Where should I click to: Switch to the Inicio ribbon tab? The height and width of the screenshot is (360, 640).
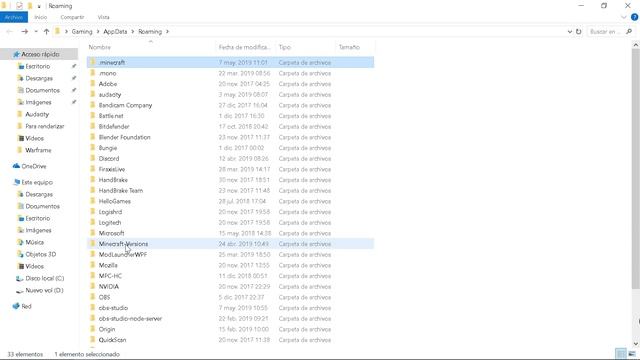coord(40,17)
